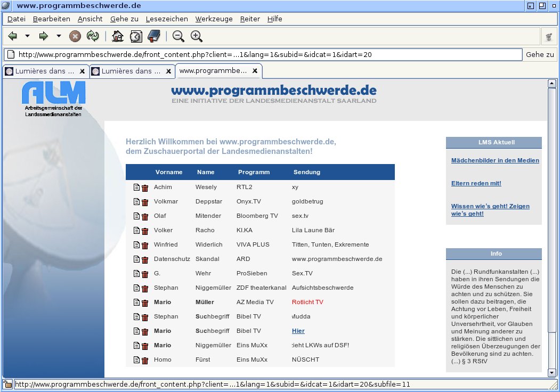Click the Aufsichtsbeschwerde cell

322,288
